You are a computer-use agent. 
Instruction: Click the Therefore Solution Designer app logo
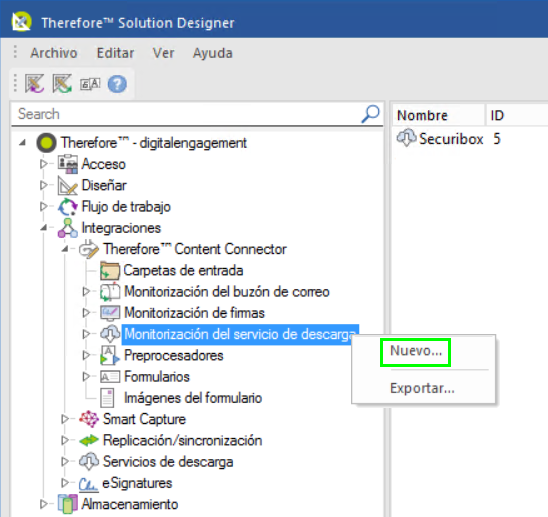[x=21, y=22]
